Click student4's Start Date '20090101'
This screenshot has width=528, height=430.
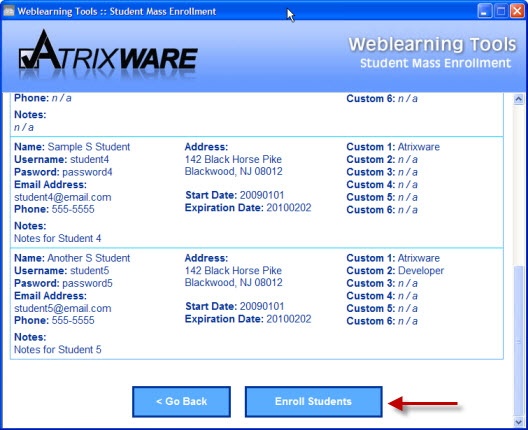[x=262, y=195]
